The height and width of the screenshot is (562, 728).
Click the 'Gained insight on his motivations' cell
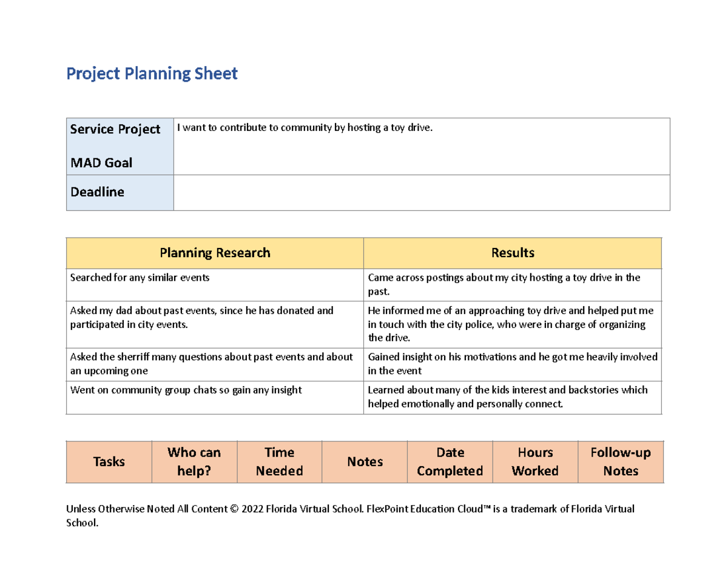pos(513,364)
